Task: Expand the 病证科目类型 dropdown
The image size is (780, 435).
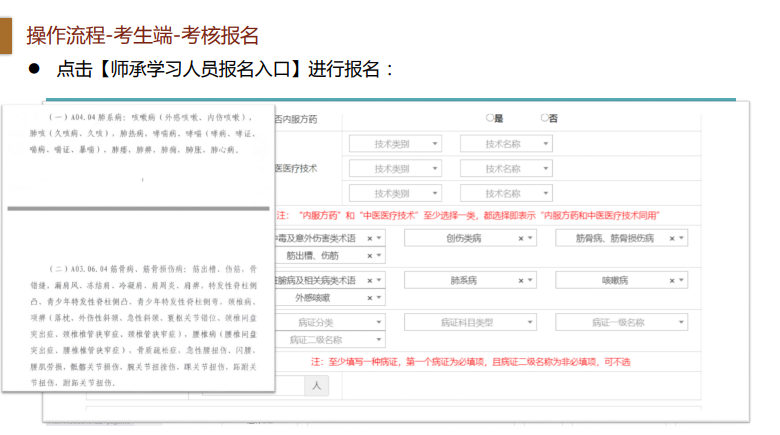Action: 470,322
